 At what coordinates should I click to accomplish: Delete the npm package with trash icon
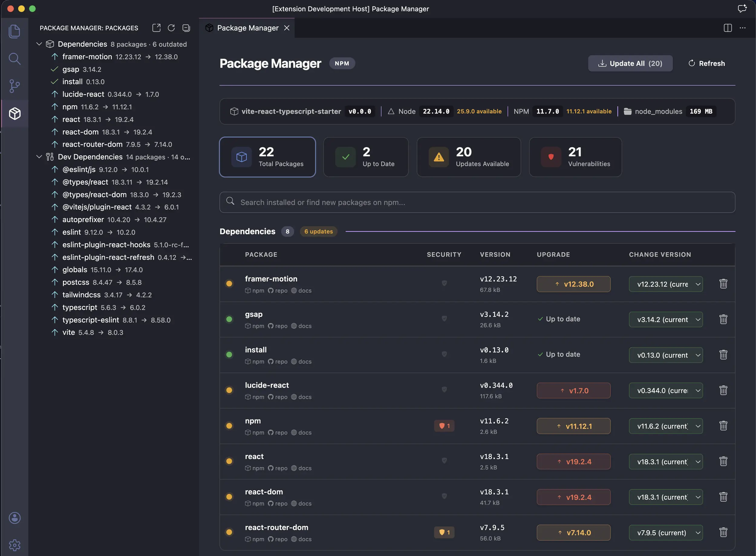pos(723,426)
